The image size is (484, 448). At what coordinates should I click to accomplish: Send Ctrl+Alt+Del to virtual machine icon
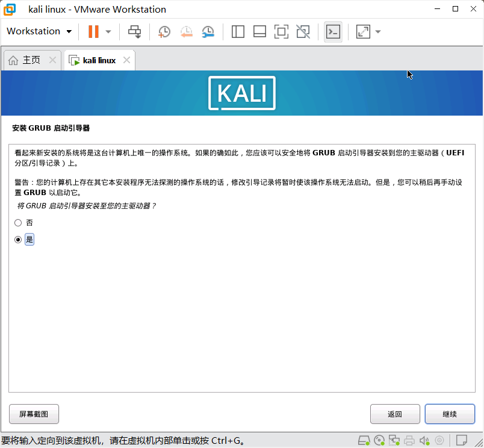[135, 31]
